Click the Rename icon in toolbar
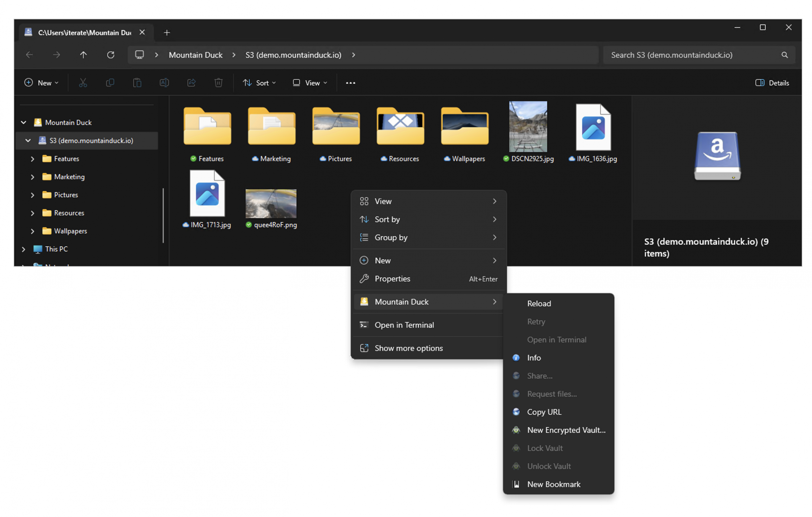 (164, 83)
